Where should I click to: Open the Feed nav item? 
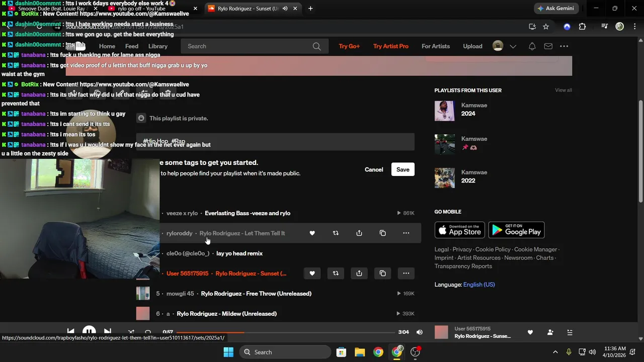click(x=132, y=46)
